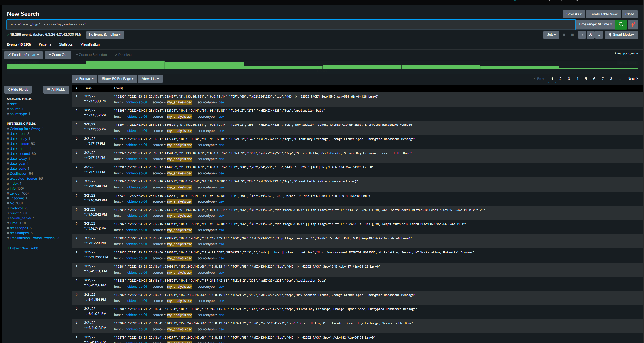Screen dimensions: 644x343
Task: Select the last short timeline column
Action: coord(598,68)
